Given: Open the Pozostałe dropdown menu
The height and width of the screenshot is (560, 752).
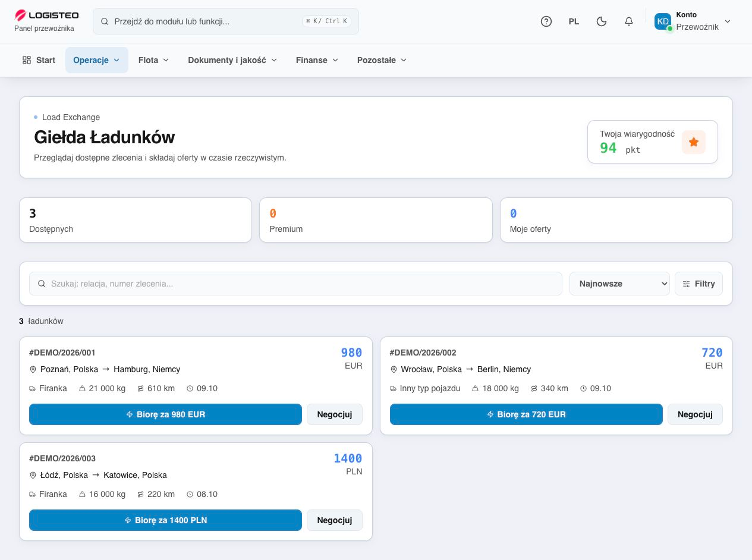Looking at the screenshot, I should pos(382,60).
